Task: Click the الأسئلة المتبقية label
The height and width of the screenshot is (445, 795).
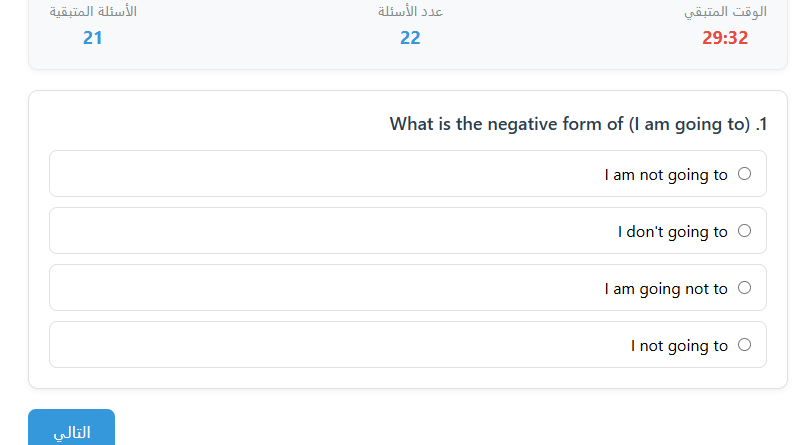Action: [93, 12]
